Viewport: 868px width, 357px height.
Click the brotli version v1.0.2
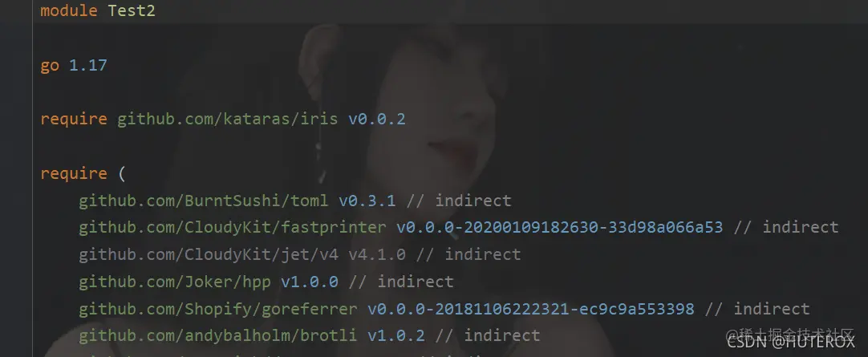point(395,335)
